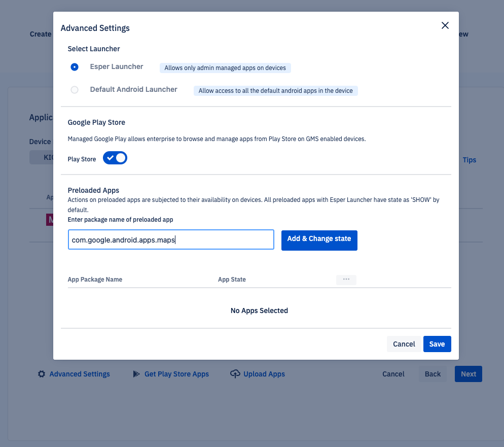Click the Select Launcher heading
The image size is (504, 447).
pos(93,49)
